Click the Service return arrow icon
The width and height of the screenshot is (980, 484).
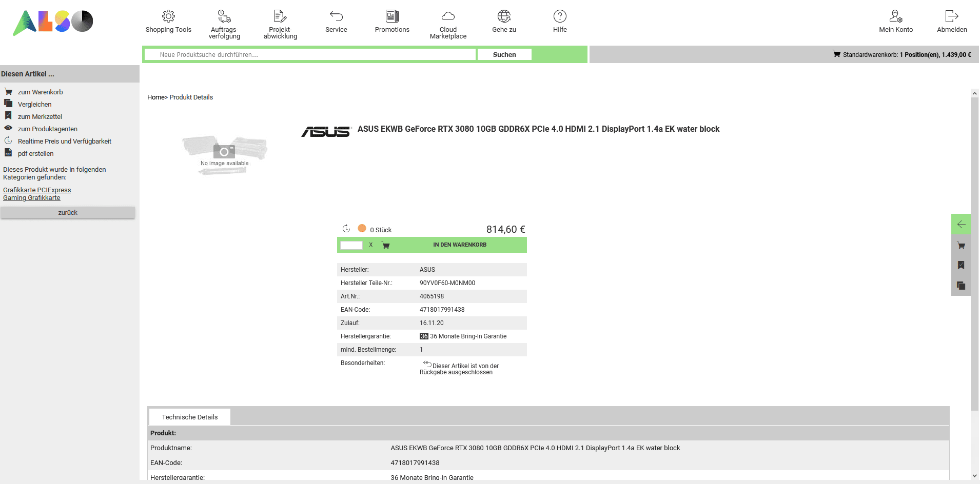(336, 16)
